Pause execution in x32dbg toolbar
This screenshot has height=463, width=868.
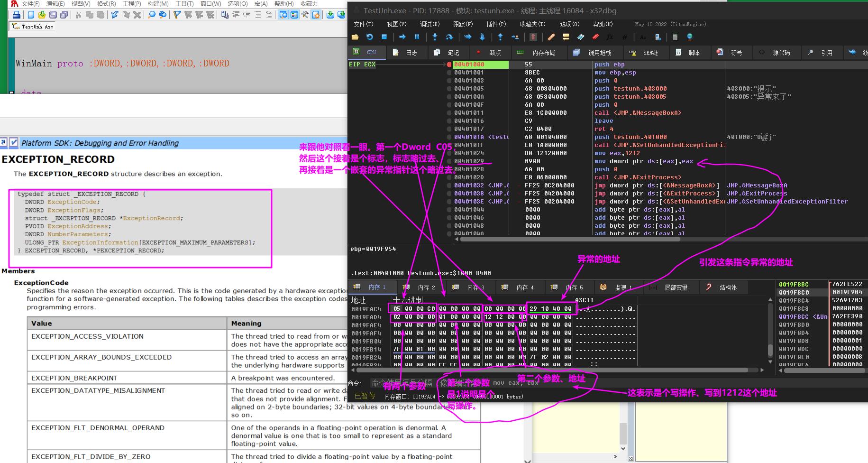(417, 37)
